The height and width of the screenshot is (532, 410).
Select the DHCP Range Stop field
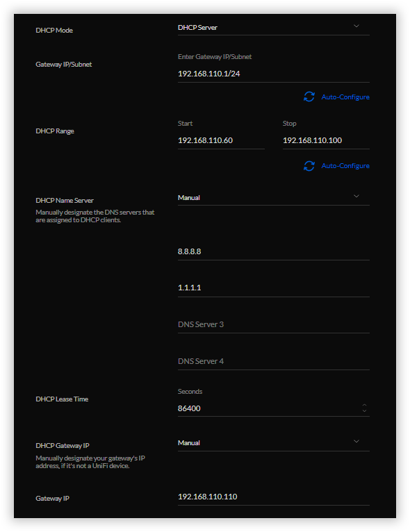click(x=326, y=140)
